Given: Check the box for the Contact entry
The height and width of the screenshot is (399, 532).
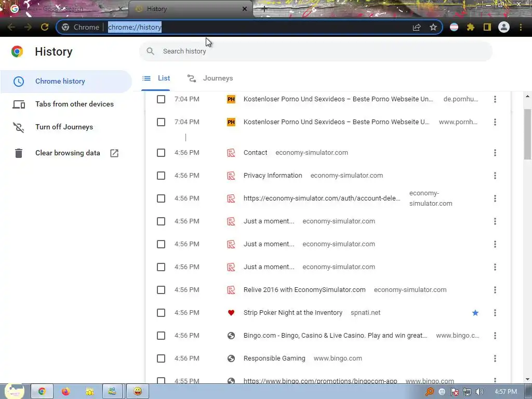Looking at the screenshot, I should tap(161, 153).
